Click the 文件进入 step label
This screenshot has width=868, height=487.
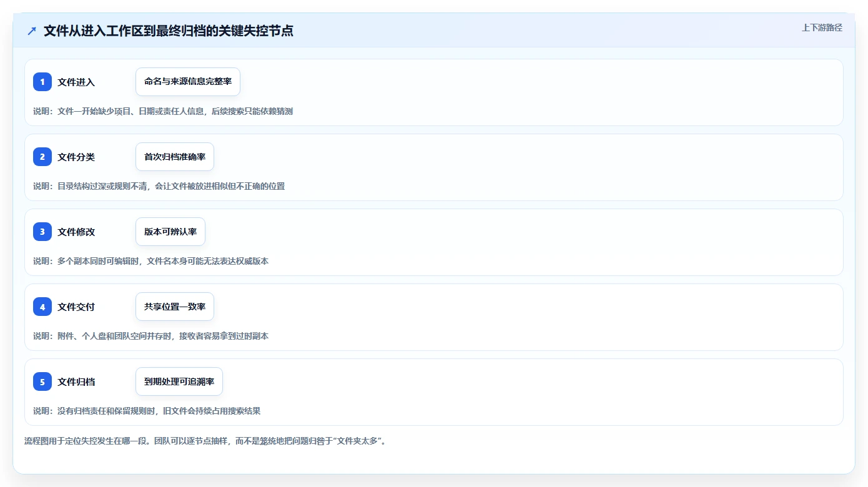click(x=76, y=82)
